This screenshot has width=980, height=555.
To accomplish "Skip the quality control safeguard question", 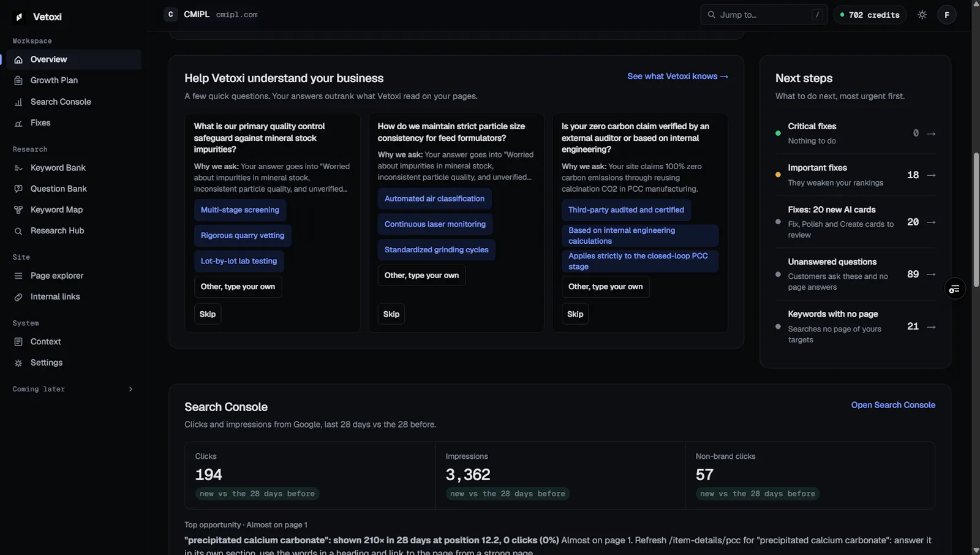I will point(208,314).
